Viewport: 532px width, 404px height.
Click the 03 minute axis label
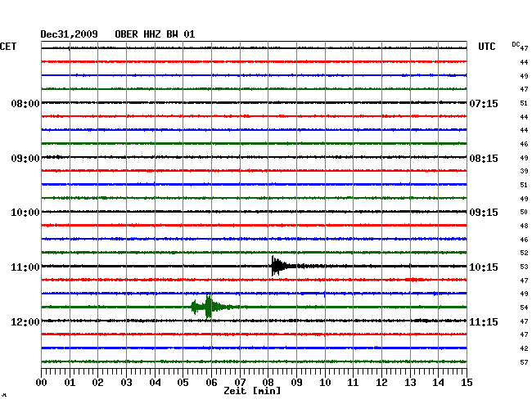click(x=126, y=383)
